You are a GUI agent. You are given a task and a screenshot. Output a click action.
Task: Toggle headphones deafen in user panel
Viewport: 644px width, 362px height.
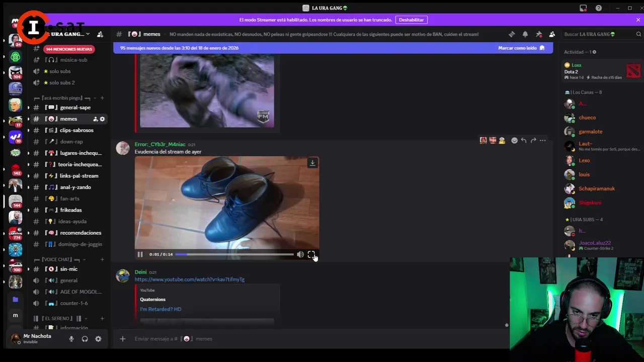pyautogui.click(x=85, y=339)
